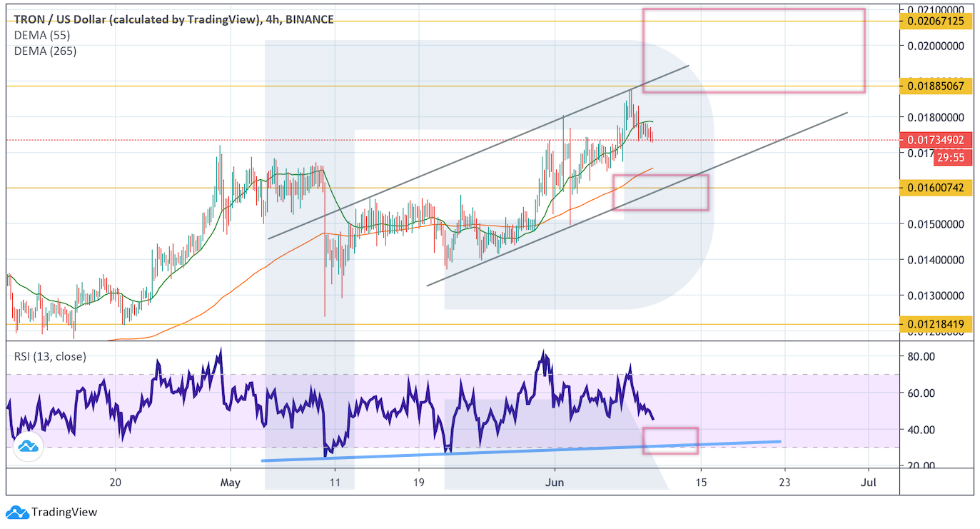The height and width of the screenshot is (529, 980).
Task: Select the pink rectangle near the 0.016 level
Action: [x=660, y=193]
